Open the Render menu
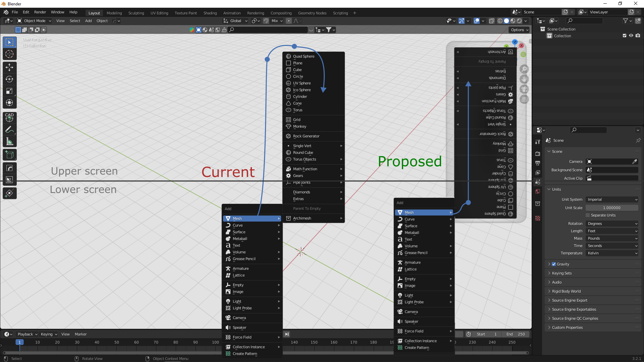This screenshot has width=644, height=362. pyautogui.click(x=40, y=12)
